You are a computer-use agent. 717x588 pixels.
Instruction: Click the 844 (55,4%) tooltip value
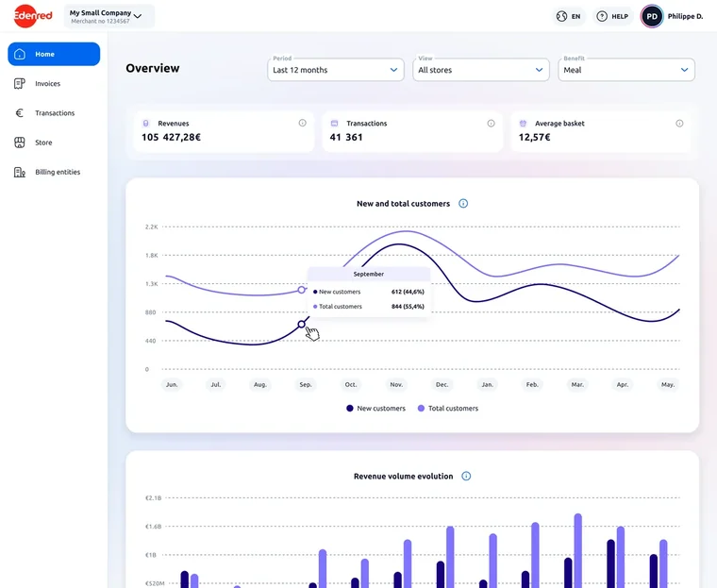pyautogui.click(x=408, y=307)
